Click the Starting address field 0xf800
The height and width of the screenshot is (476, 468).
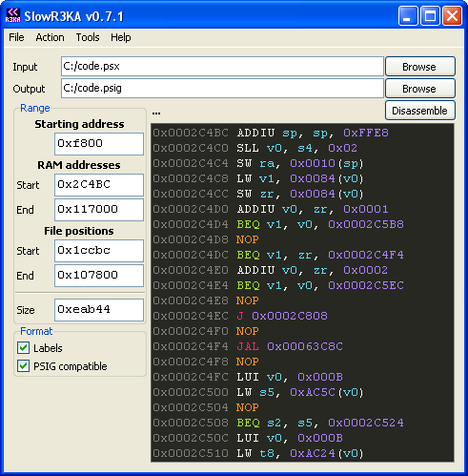point(99,144)
